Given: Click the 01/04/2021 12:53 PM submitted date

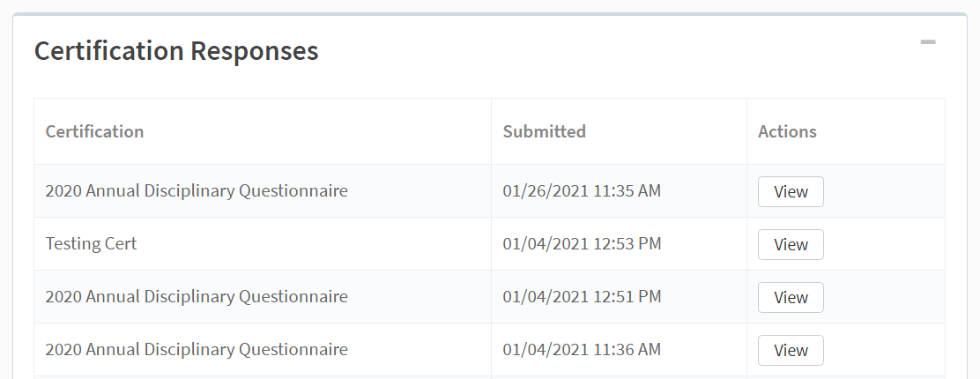Looking at the screenshot, I should point(582,243).
